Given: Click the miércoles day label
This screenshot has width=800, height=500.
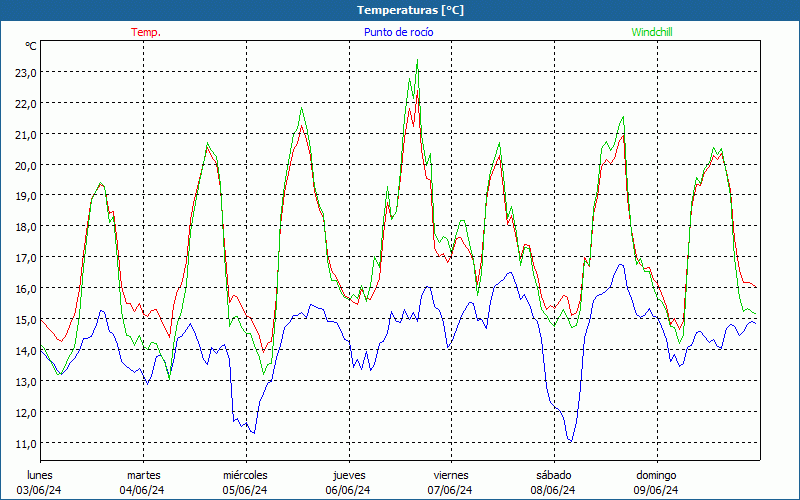Looking at the screenshot, I should (245, 475).
